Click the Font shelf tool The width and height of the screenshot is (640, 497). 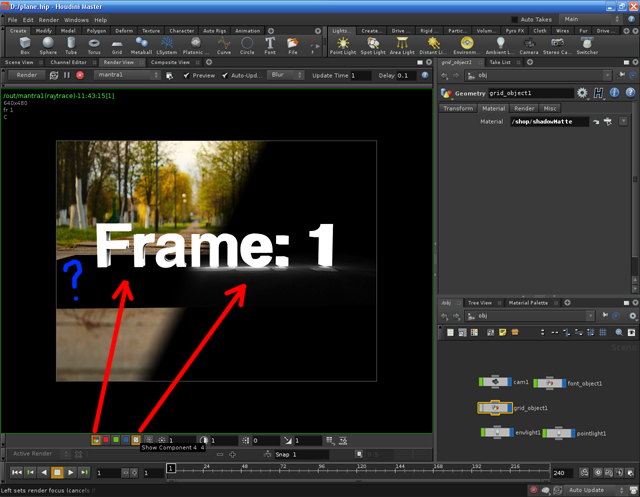[x=271, y=45]
